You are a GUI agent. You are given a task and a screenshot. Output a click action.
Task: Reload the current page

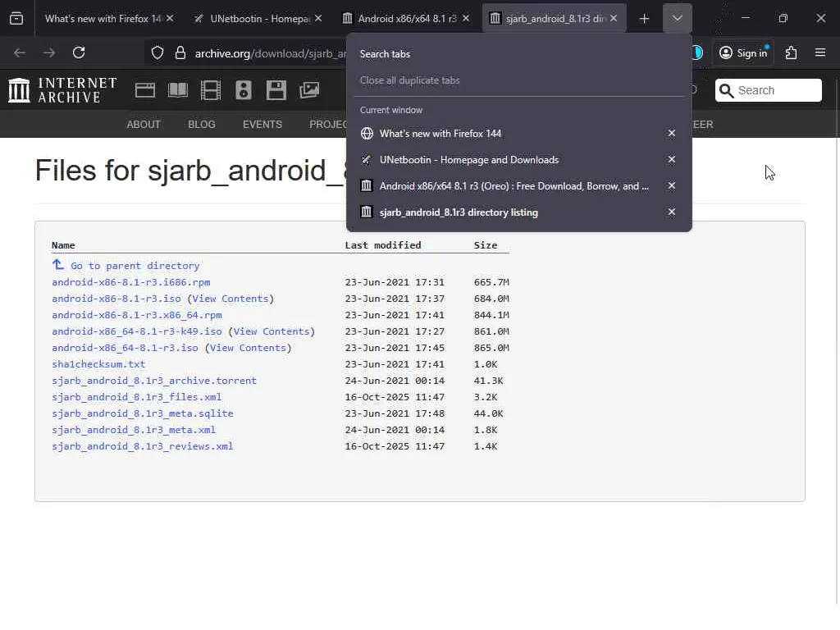click(x=79, y=52)
